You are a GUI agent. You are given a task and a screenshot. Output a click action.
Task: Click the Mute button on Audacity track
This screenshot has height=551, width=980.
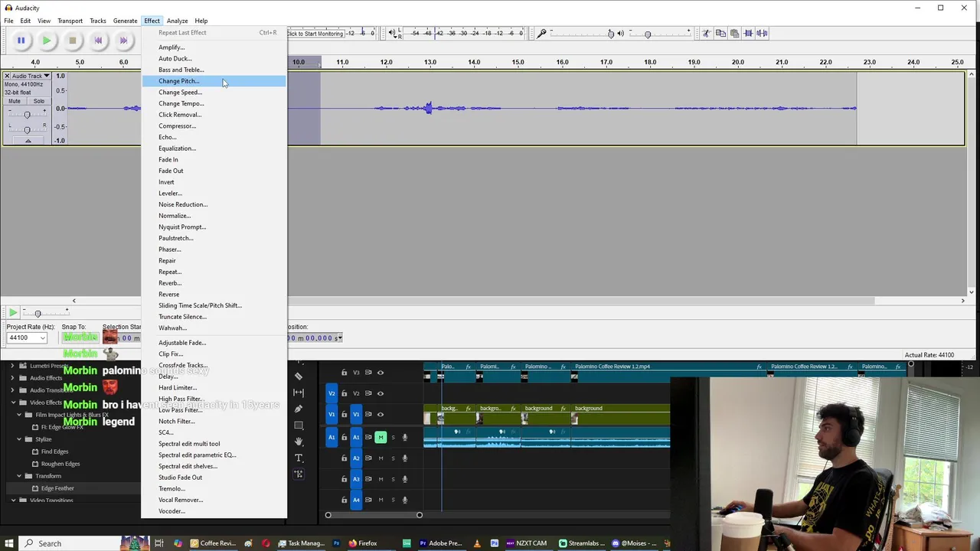point(15,101)
